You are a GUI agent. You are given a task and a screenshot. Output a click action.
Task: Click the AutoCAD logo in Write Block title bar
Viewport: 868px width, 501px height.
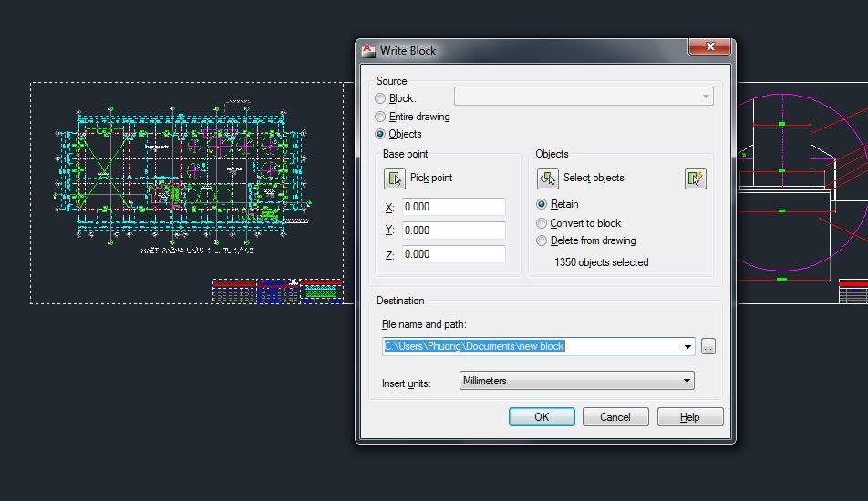pos(368,51)
